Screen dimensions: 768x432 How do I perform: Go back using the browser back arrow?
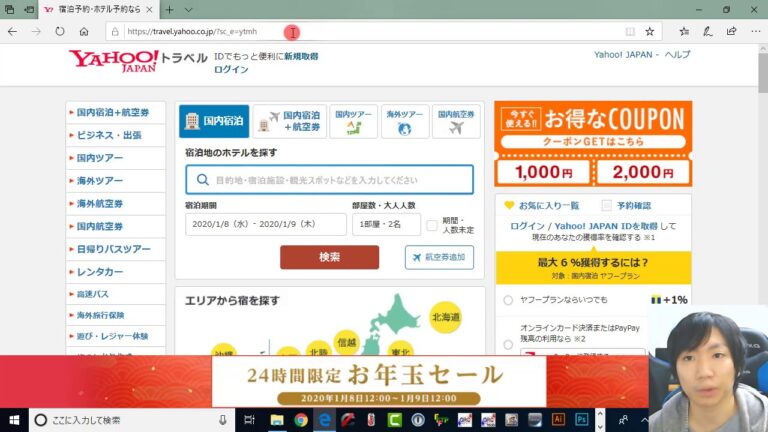point(12,32)
